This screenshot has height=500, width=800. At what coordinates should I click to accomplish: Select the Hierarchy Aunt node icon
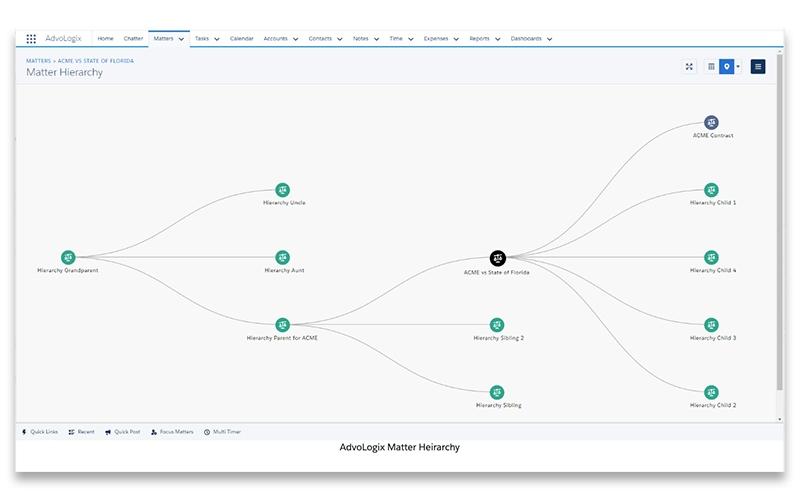click(283, 257)
